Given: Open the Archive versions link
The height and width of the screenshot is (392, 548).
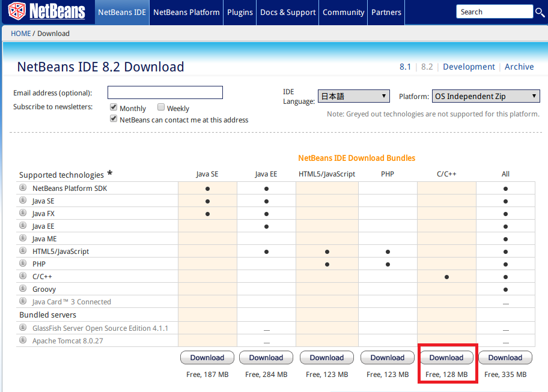Looking at the screenshot, I should (519, 67).
